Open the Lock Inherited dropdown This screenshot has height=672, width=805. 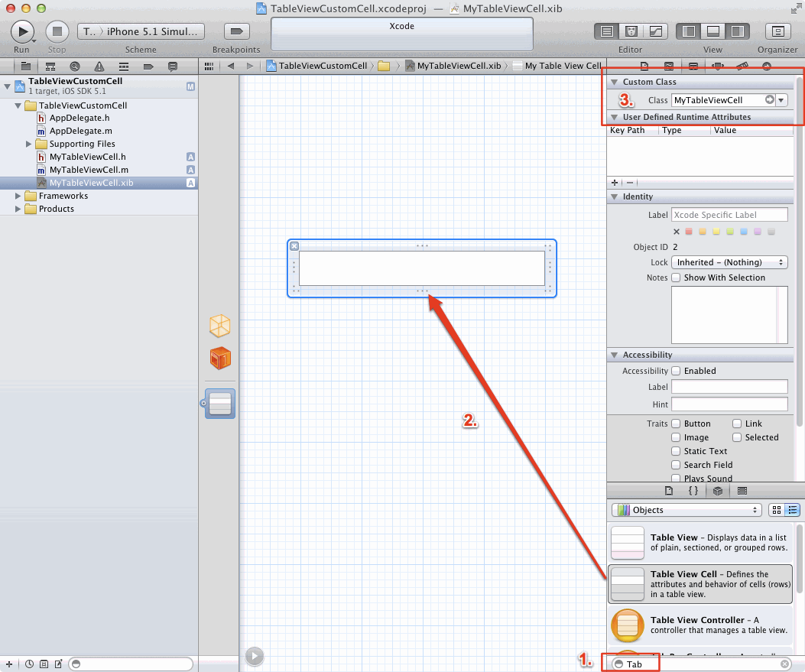pyautogui.click(x=729, y=262)
